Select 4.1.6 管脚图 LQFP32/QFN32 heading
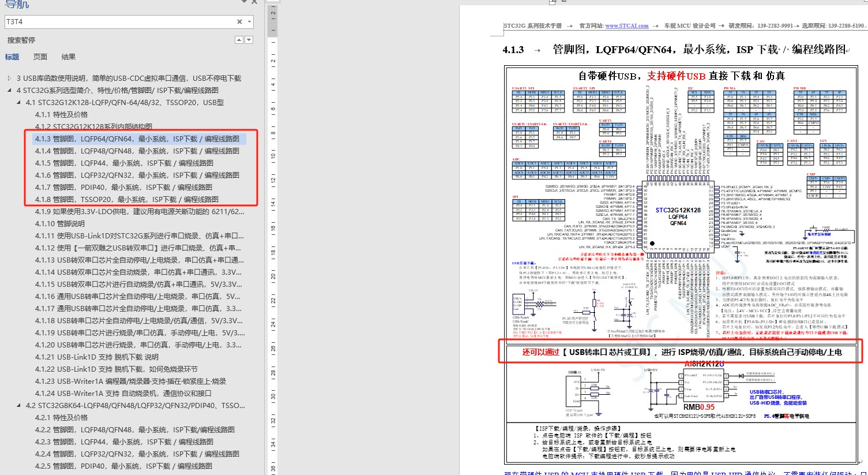Viewport: 868px width, 475px height. tap(137, 175)
